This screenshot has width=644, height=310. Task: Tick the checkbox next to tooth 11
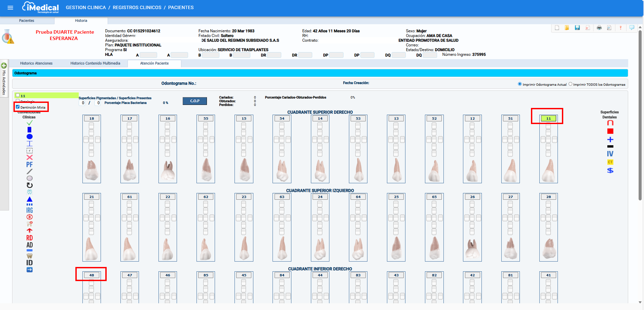point(18,95)
